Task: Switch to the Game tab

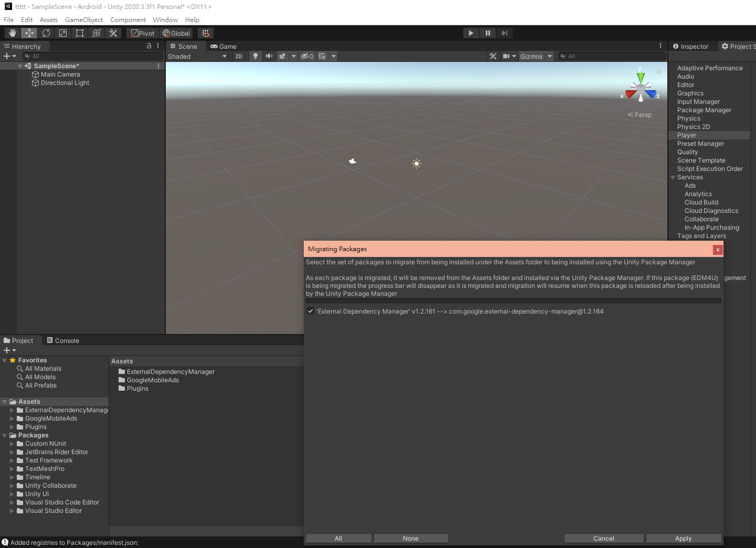Action: coord(224,46)
